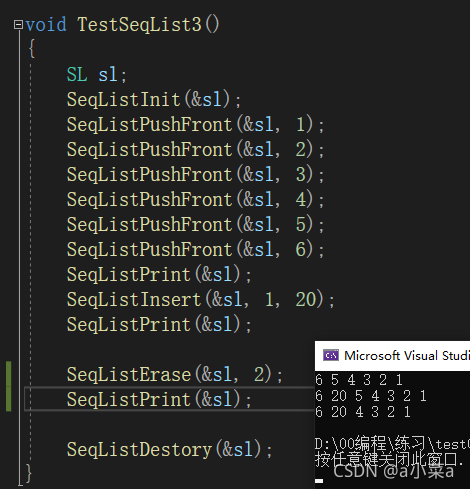Click the function name TestSeqList3
The width and height of the screenshot is (470, 489).
pos(140,25)
